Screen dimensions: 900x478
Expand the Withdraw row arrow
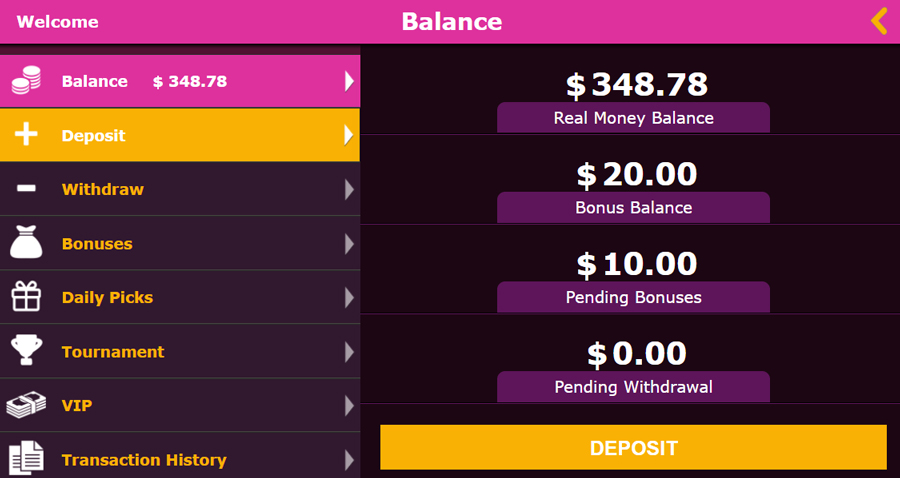coord(349,189)
